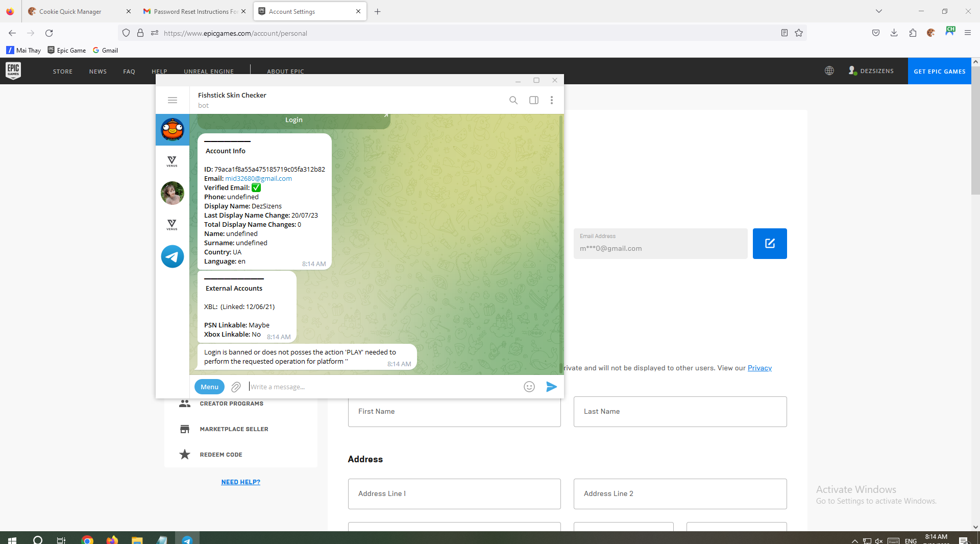
Task: Open the Mai Thay bookmark
Action: [x=23, y=50]
